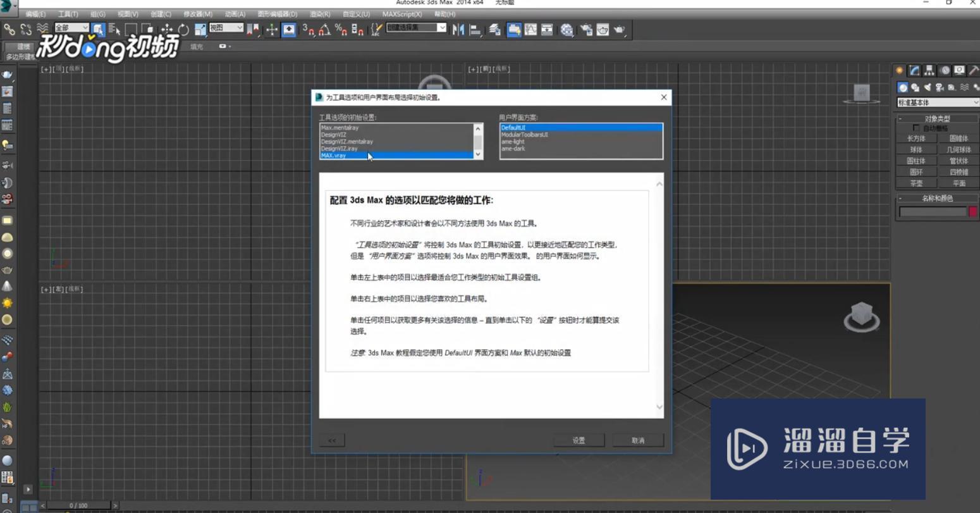Open the Render Setup icon
Image resolution: width=980 pixels, height=513 pixels.
(x=586, y=29)
